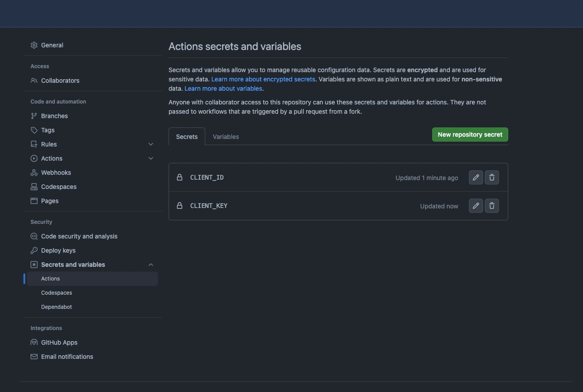Click the branch icon beside Branches
The image size is (583, 392).
[x=34, y=116]
